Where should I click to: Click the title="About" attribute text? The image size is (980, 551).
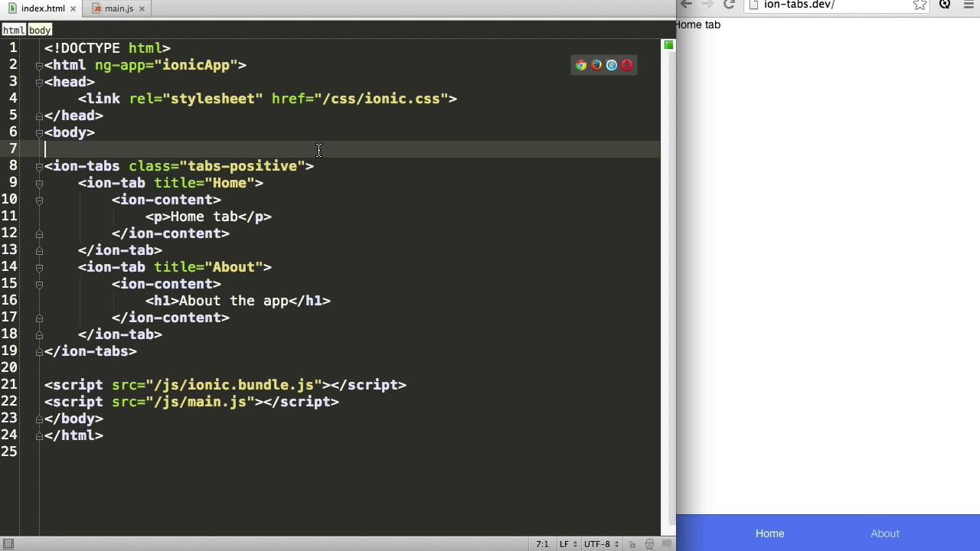208,267
